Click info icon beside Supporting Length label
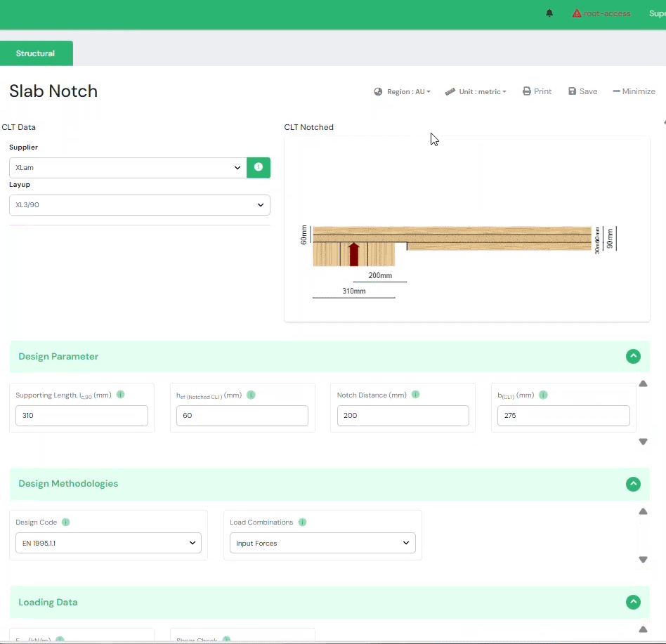666x644 pixels. (120, 395)
